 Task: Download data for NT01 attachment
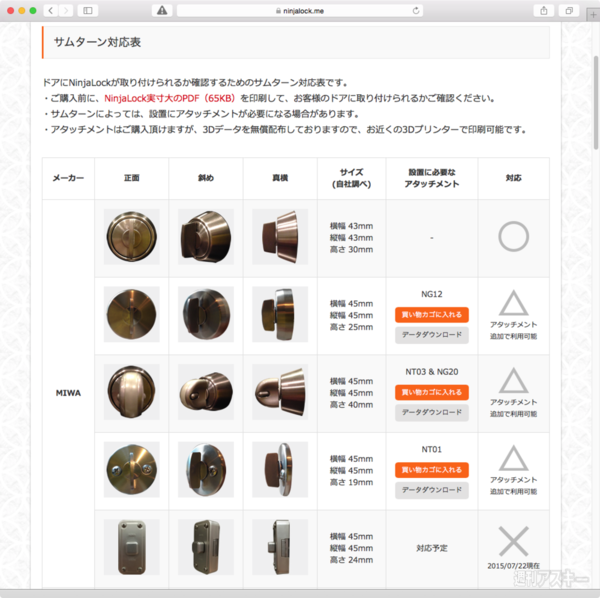[x=432, y=490]
